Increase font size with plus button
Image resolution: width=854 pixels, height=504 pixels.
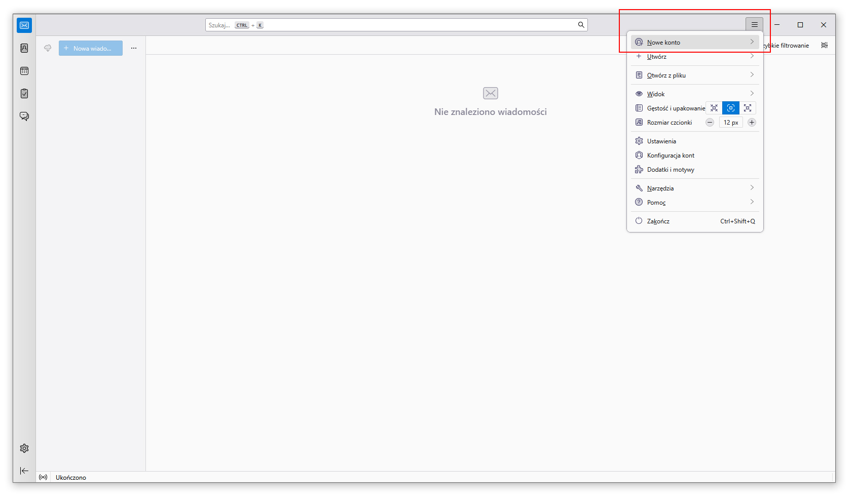[x=752, y=123]
